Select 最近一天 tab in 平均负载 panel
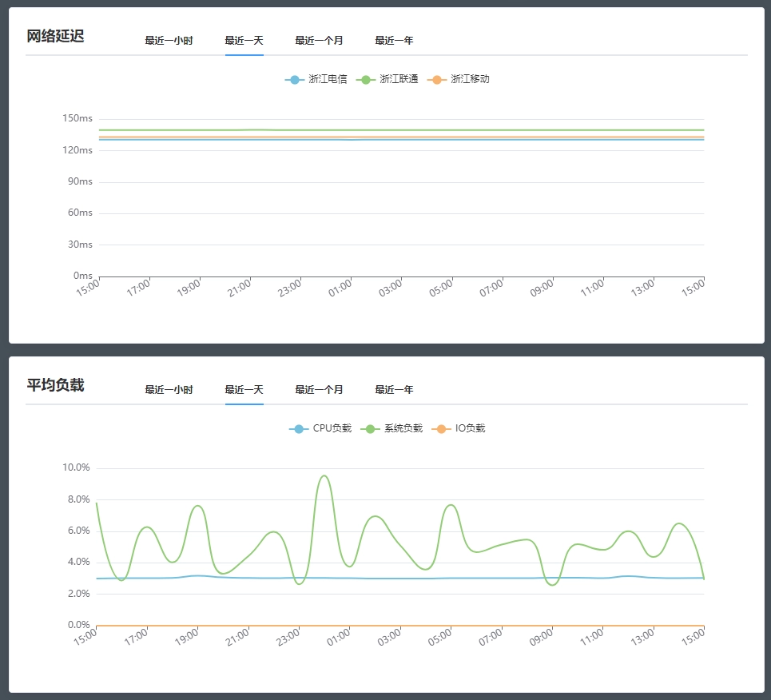Image resolution: width=771 pixels, height=700 pixels. [244, 390]
